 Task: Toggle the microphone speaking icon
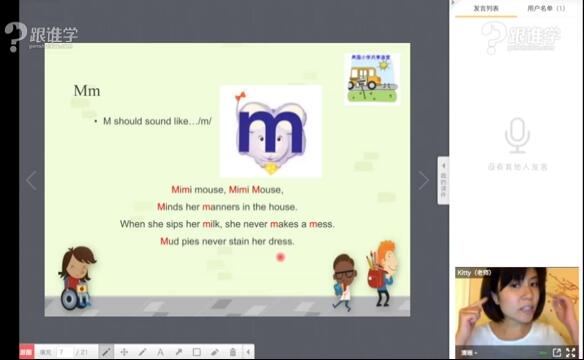(517, 136)
